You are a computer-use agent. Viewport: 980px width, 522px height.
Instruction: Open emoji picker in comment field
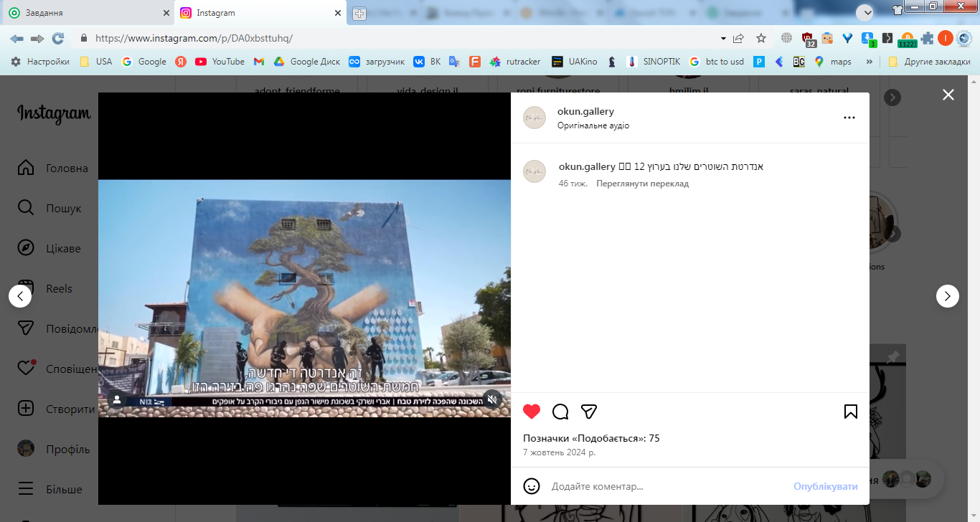point(532,486)
